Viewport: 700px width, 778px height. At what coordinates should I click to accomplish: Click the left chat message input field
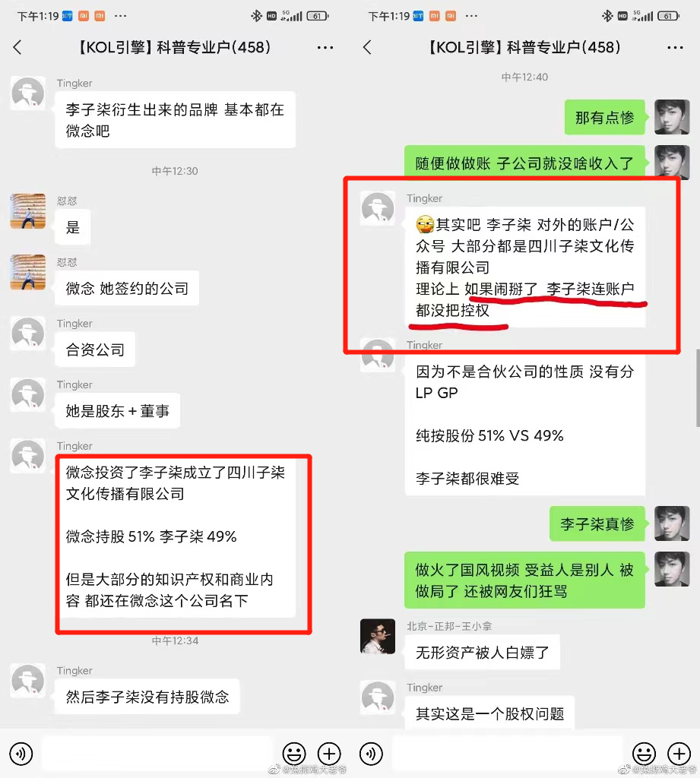coord(157,754)
